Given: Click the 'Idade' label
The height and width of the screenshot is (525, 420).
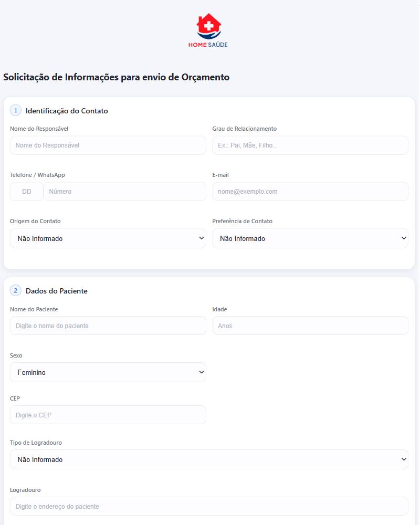Looking at the screenshot, I should point(220,309).
